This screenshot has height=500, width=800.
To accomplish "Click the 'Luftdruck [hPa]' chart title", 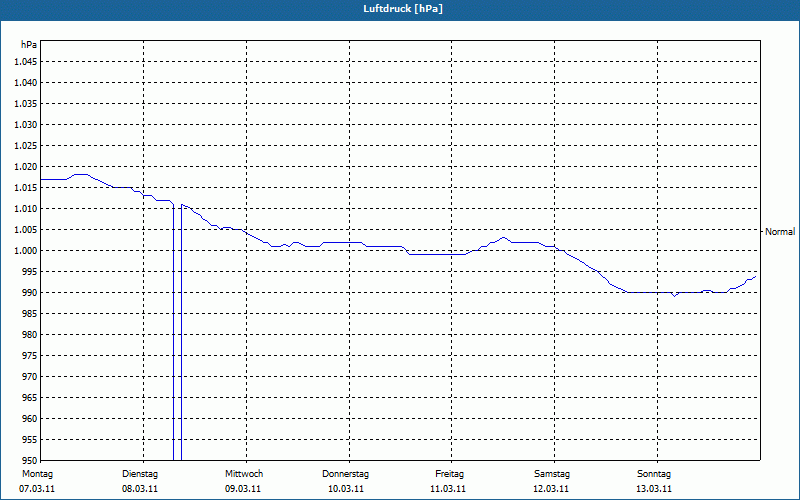I will pyautogui.click(x=403, y=9).
